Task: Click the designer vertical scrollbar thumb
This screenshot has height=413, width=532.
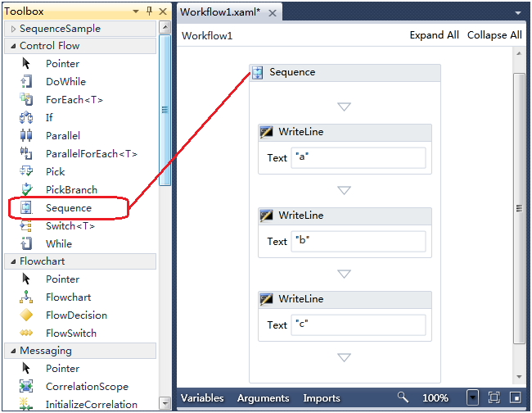Action: [519, 208]
